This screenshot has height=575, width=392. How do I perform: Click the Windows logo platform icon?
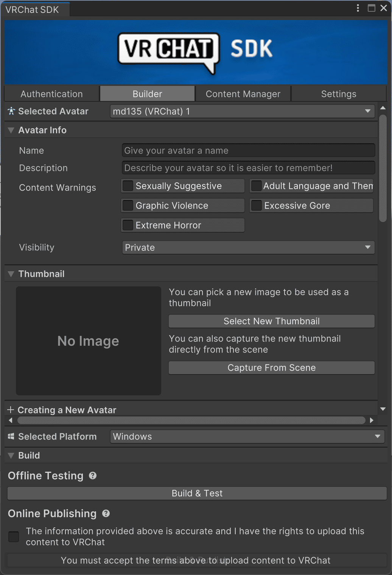(x=11, y=437)
